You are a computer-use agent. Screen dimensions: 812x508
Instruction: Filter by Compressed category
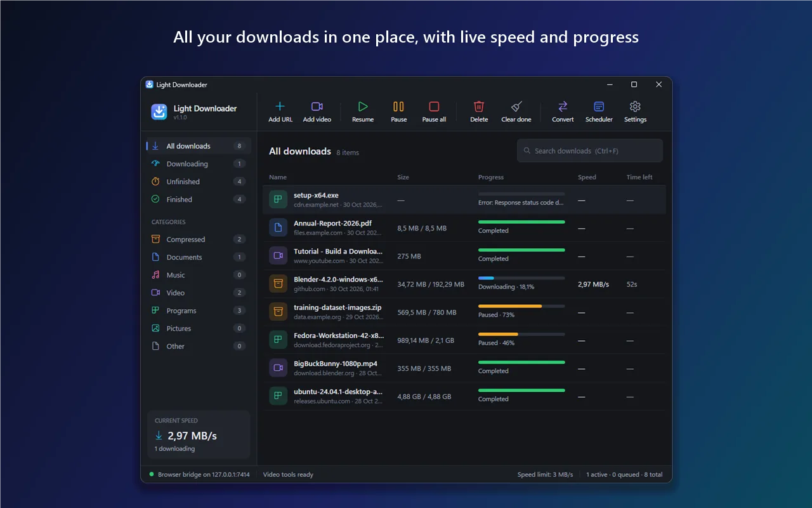click(x=199, y=239)
